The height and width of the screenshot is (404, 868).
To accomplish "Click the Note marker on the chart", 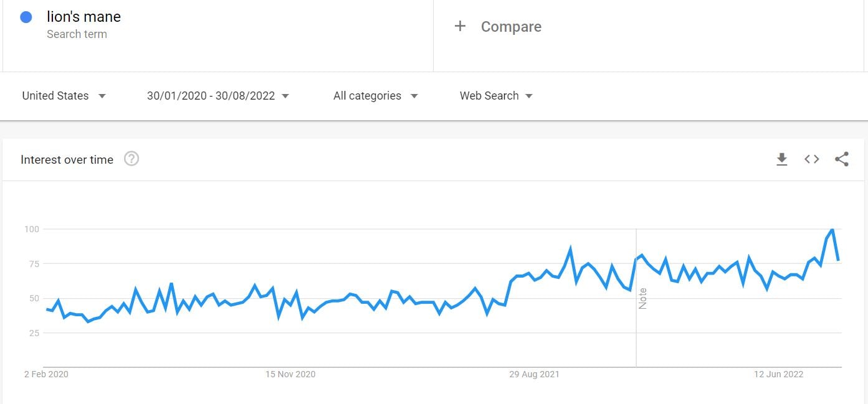I will [x=642, y=298].
